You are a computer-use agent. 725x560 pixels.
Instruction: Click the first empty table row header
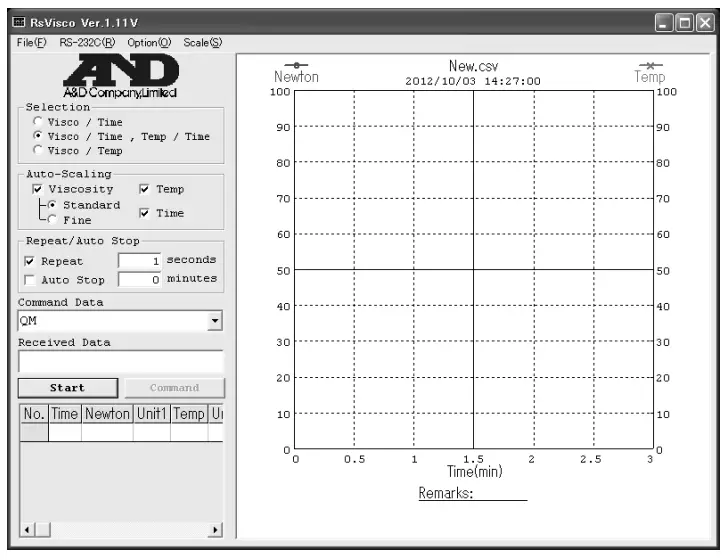pos(34,432)
